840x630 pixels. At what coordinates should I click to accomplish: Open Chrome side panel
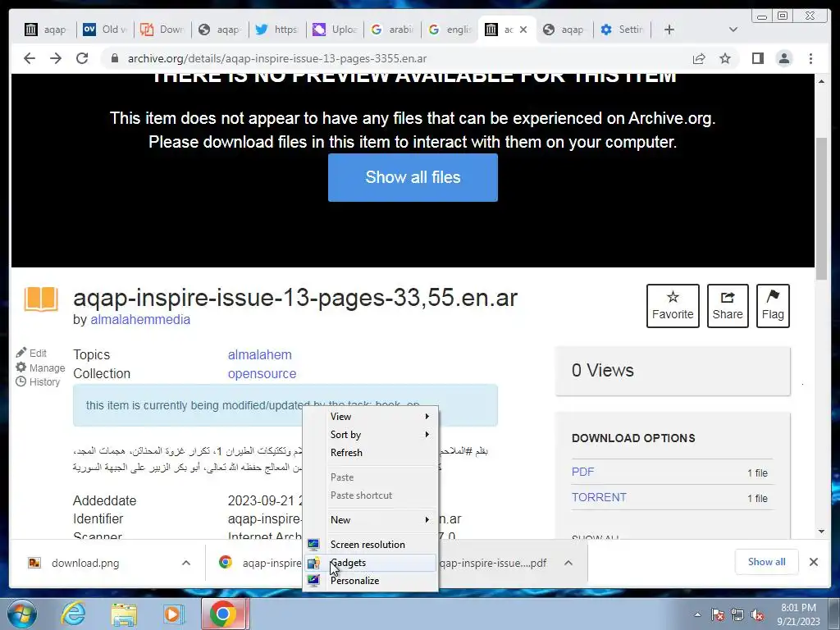coord(757,58)
